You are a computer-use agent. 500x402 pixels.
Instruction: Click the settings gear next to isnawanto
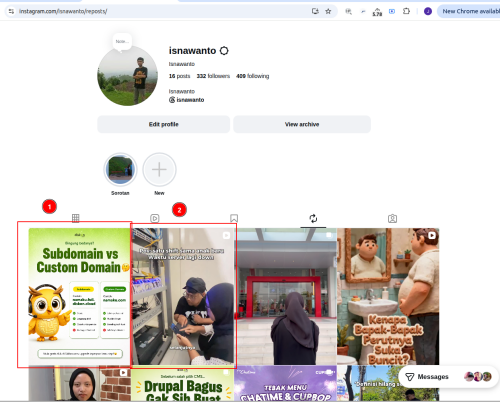pos(224,51)
